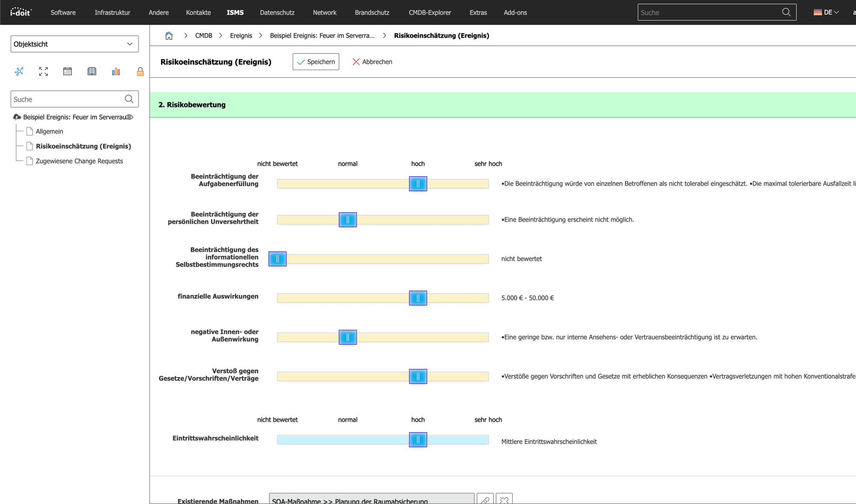The height and width of the screenshot is (504, 856).
Task: Open the Extras menu tab
Action: (478, 12)
